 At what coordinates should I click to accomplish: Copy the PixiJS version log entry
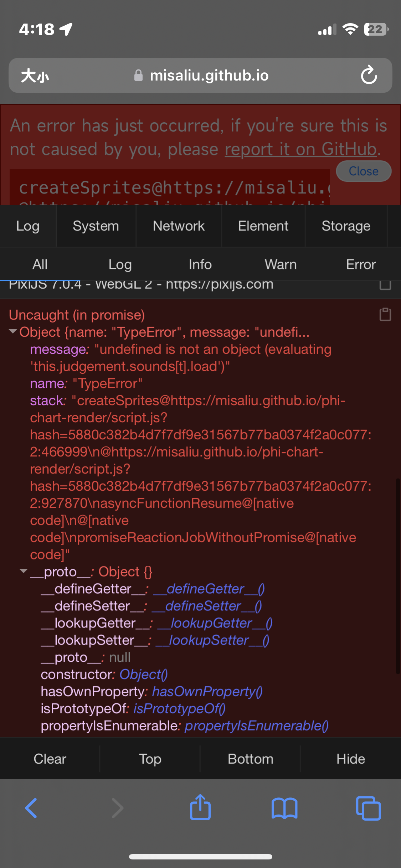coord(385,284)
